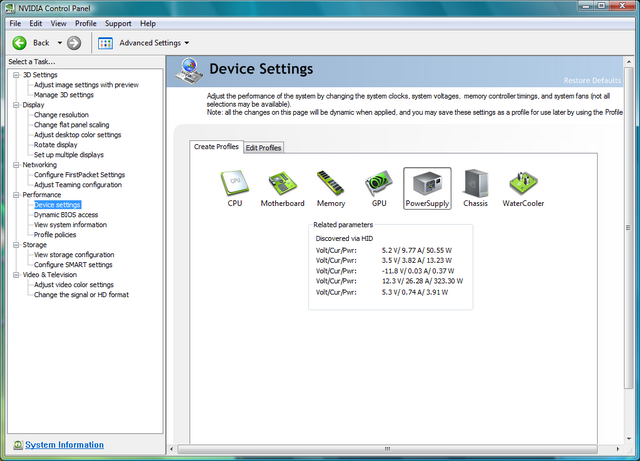
Task: Open Adjust Teaming configuration
Action: click(78, 185)
